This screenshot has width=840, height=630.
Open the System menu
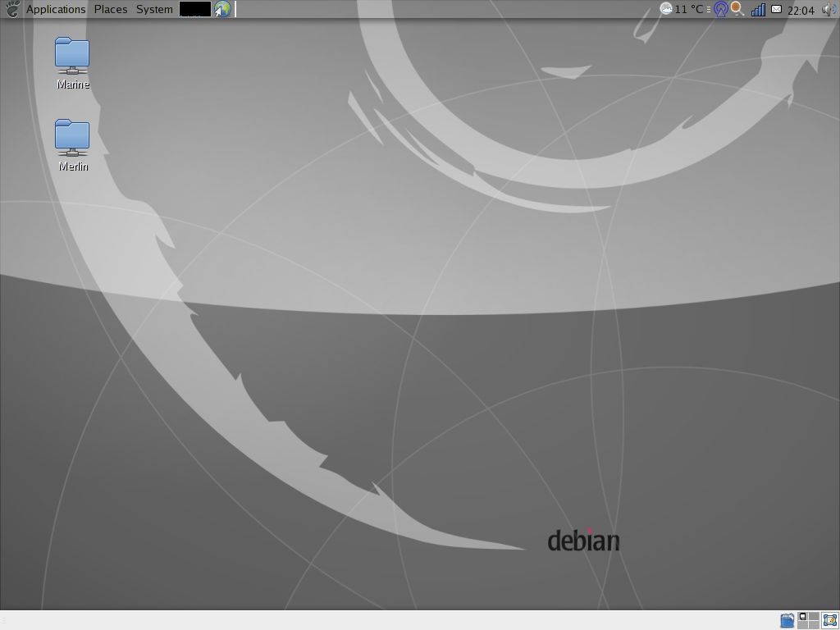tap(154, 9)
